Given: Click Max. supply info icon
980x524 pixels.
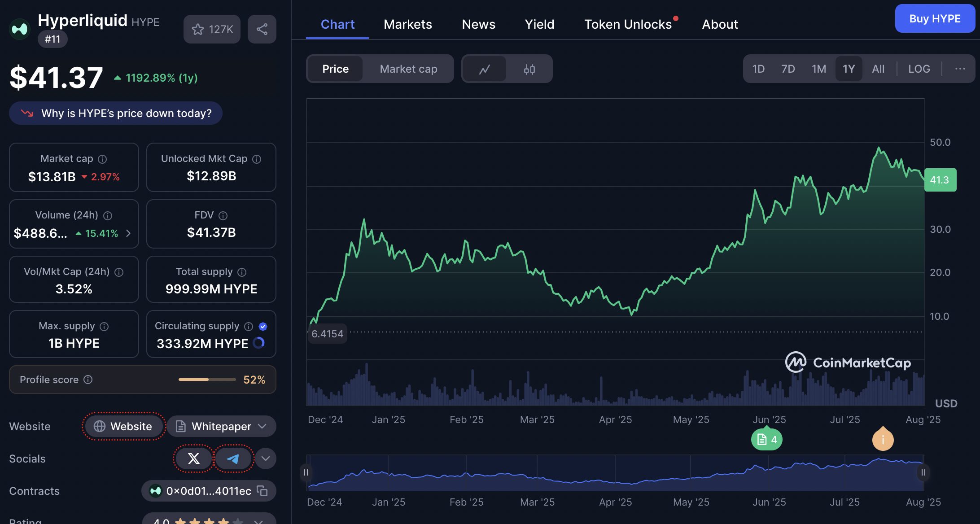Looking at the screenshot, I should coord(104,327).
